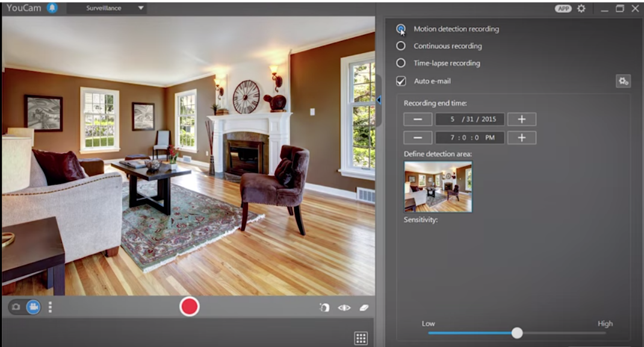644x347 pixels.
Task: Choose Continuous recording mode
Action: coord(401,46)
